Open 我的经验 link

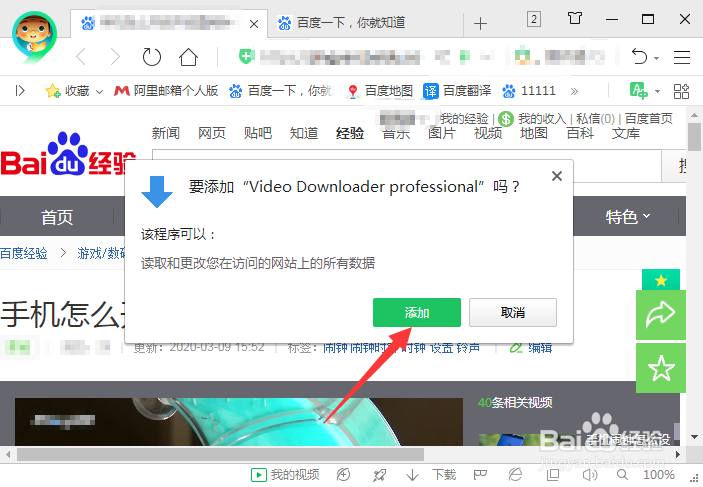click(x=464, y=119)
